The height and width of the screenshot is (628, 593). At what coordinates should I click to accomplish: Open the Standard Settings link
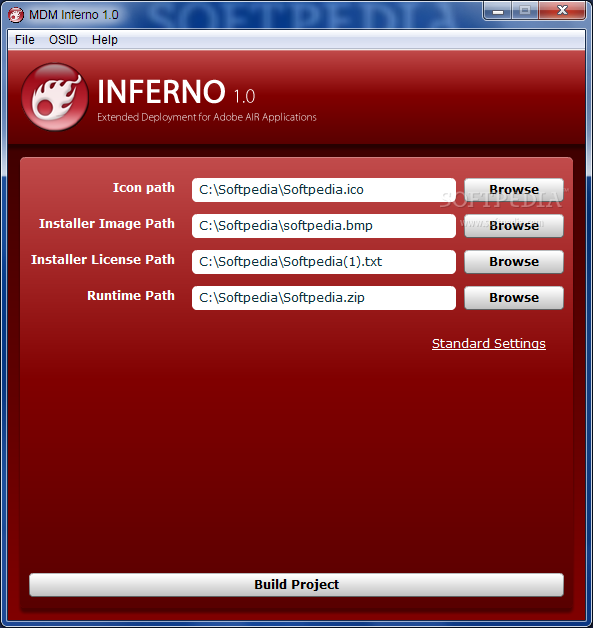[x=488, y=344]
